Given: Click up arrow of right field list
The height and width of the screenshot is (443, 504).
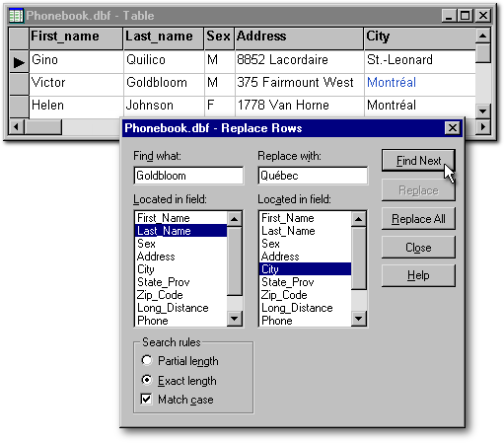Looking at the screenshot, I should [358, 219].
